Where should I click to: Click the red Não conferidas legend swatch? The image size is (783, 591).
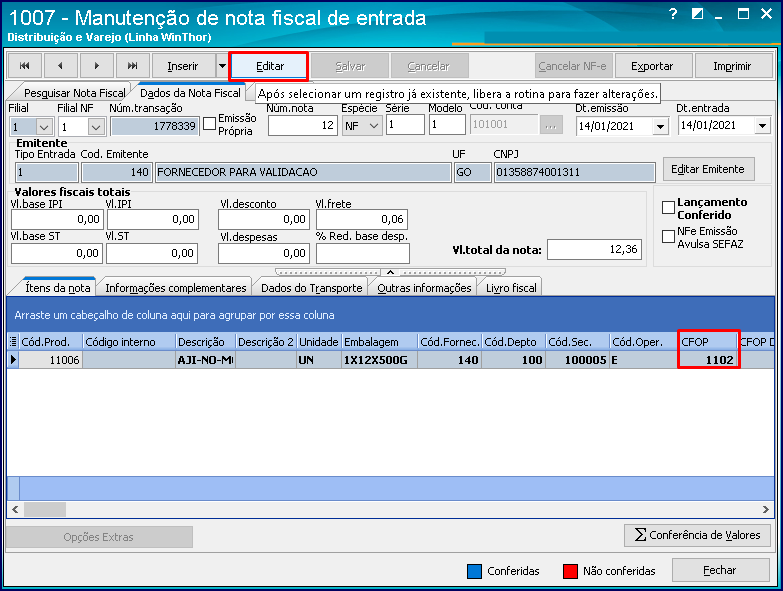click(x=570, y=571)
